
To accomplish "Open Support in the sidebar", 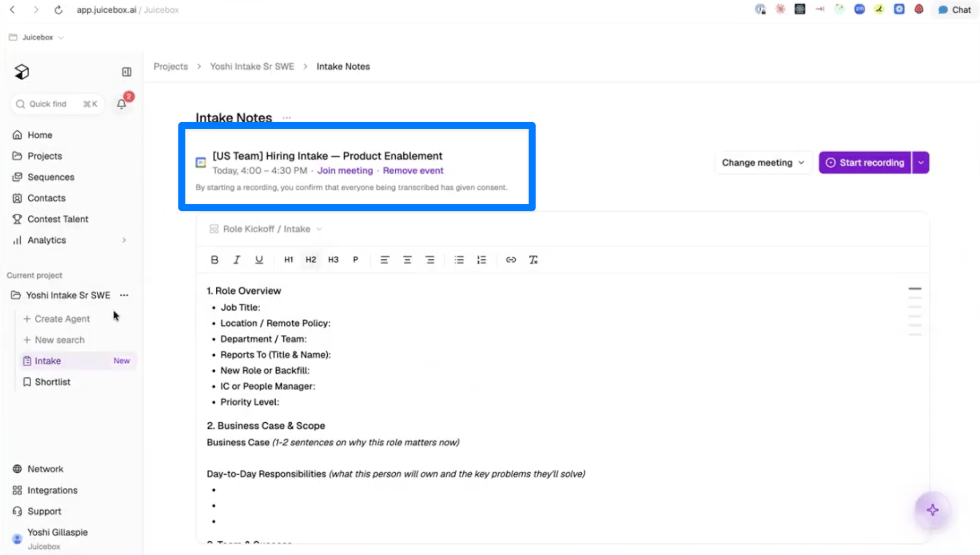I will point(44,512).
